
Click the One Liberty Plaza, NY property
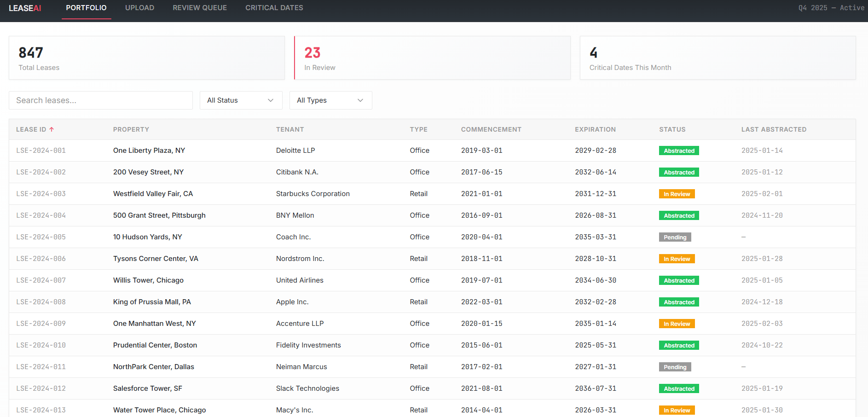(x=149, y=151)
